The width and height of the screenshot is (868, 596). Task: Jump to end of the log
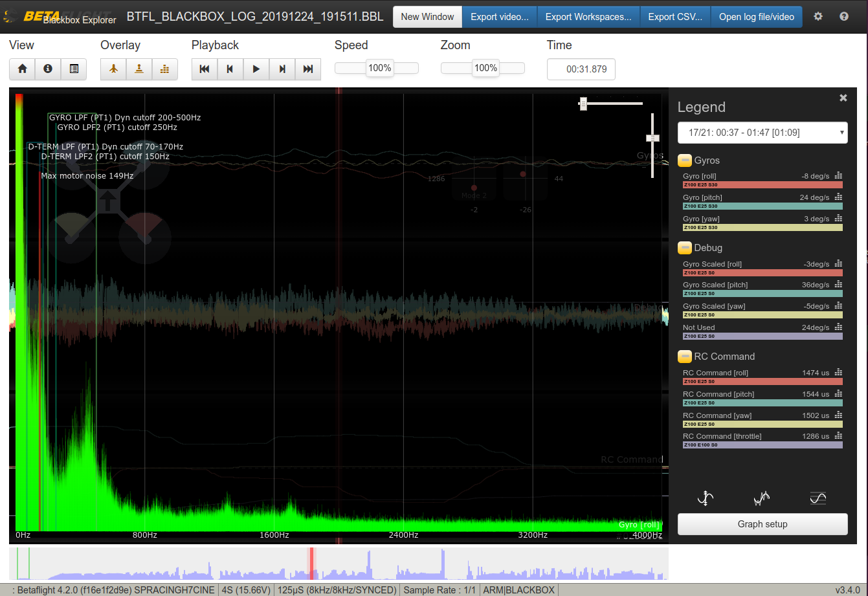point(308,69)
